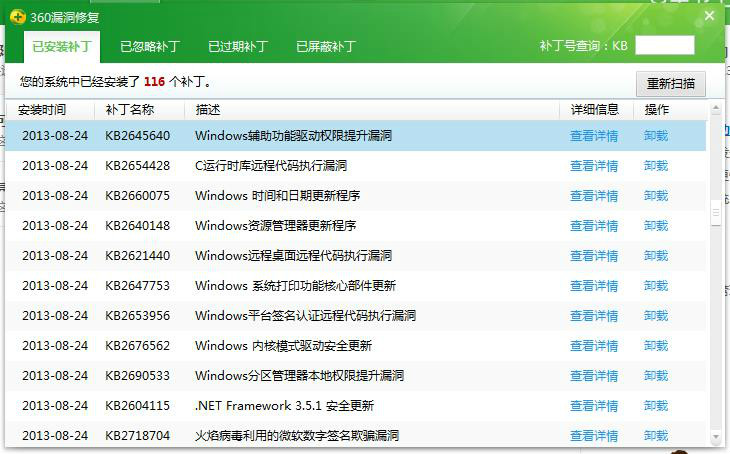Click description Windows分区管理器本地权限提升漏洞
730x454 pixels.
[299, 376]
